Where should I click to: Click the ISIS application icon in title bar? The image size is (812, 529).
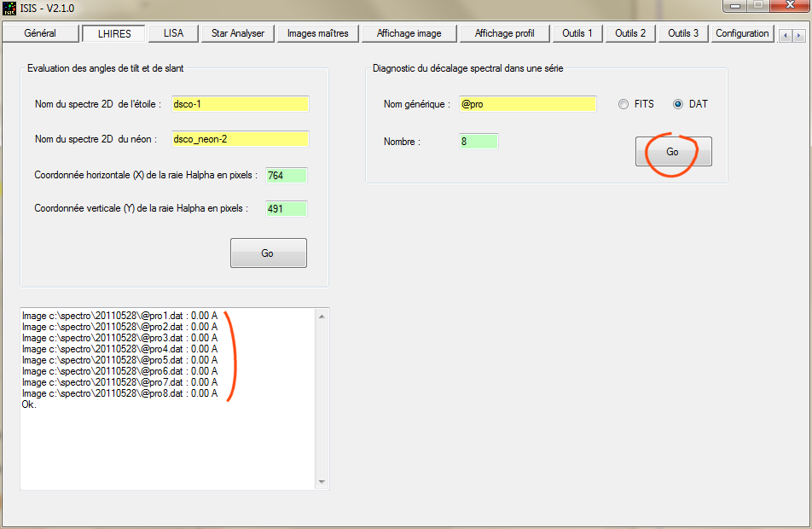[10, 9]
